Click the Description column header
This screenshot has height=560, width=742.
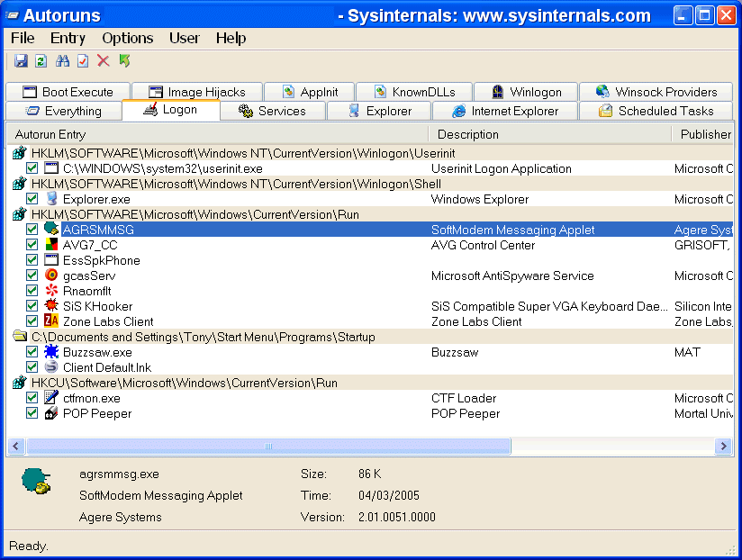550,134
